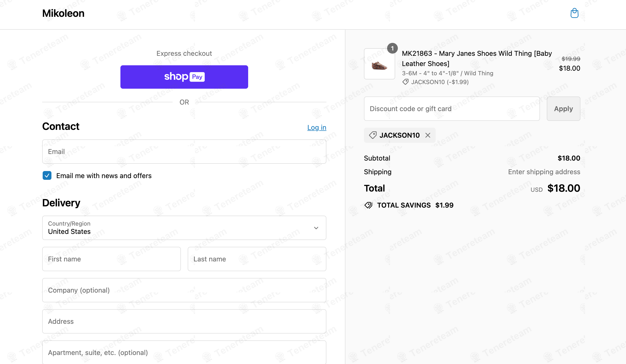This screenshot has width=626, height=364.
Task: Focus the discount code or gift card field
Action: 452,109
